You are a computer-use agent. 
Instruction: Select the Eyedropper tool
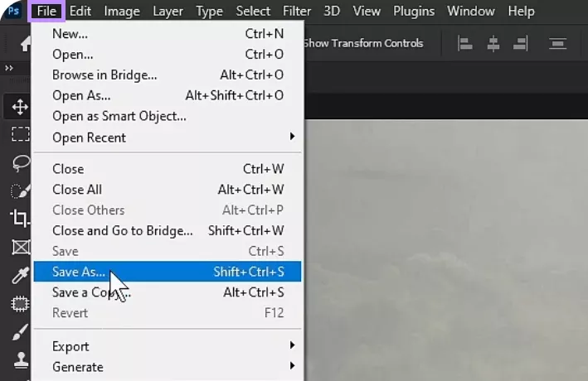pyautogui.click(x=19, y=275)
